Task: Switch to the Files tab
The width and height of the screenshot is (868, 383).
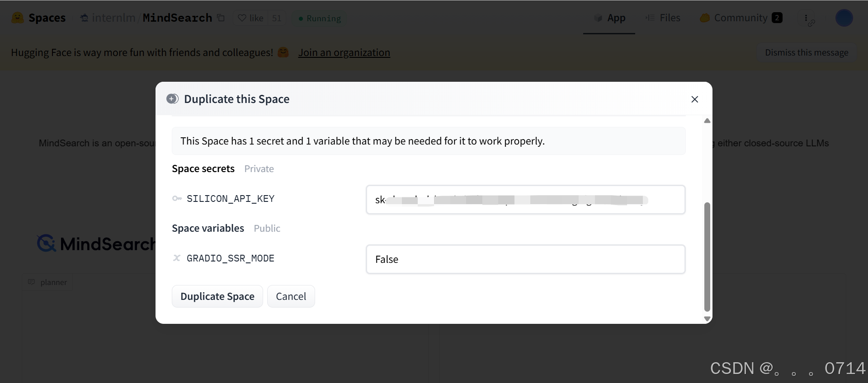Action: click(663, 18)
